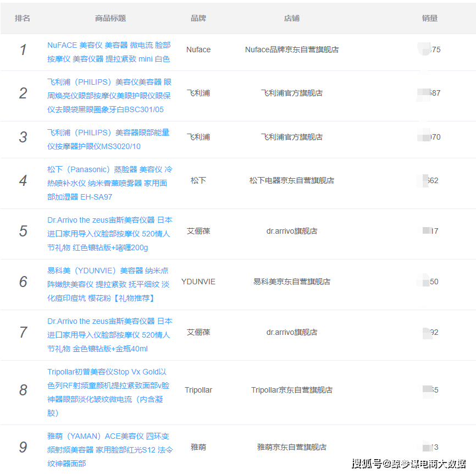476x474 pixels.
Task: Click the 销量 column header
Action: pos(429,18)
